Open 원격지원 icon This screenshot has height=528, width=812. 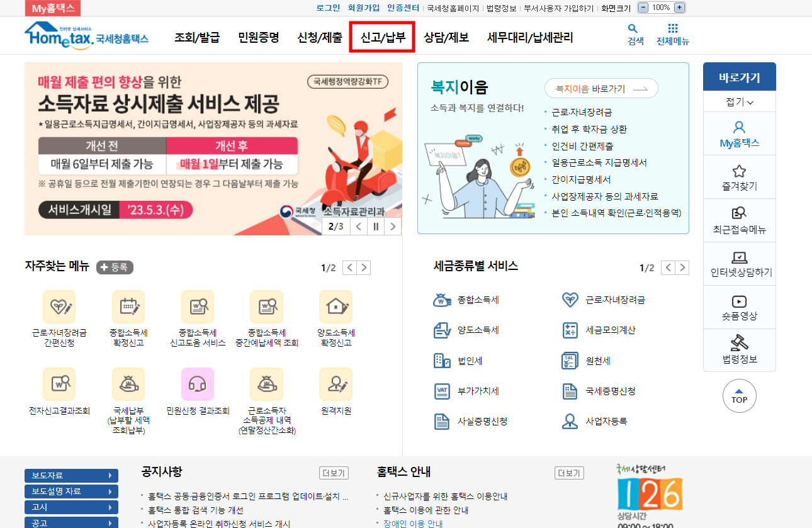click(x=336, y=384)
